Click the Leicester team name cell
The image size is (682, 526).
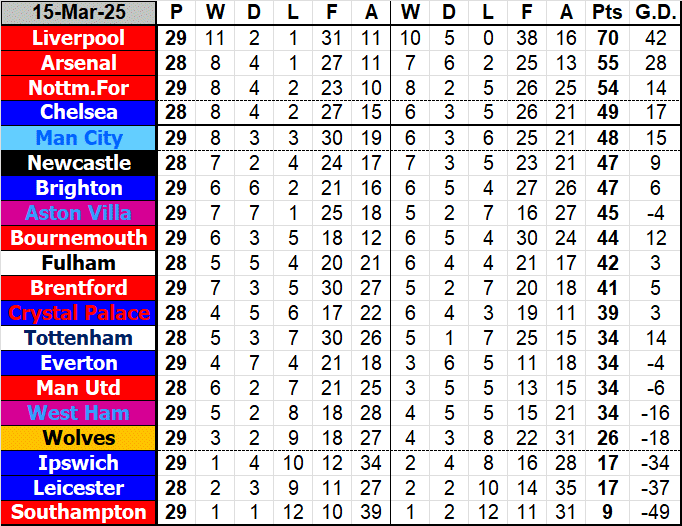tap(79, 488)
